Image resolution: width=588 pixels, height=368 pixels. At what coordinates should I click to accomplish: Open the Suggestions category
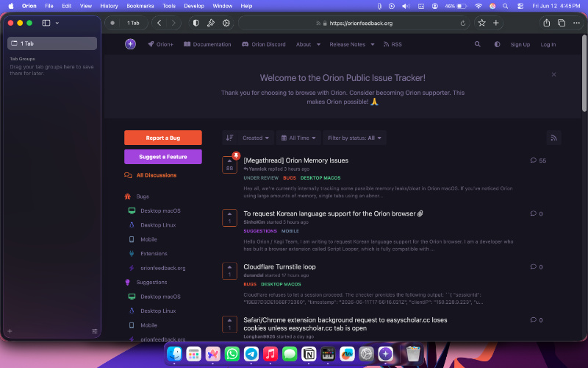pyautogui.click(x=146, y=282)
